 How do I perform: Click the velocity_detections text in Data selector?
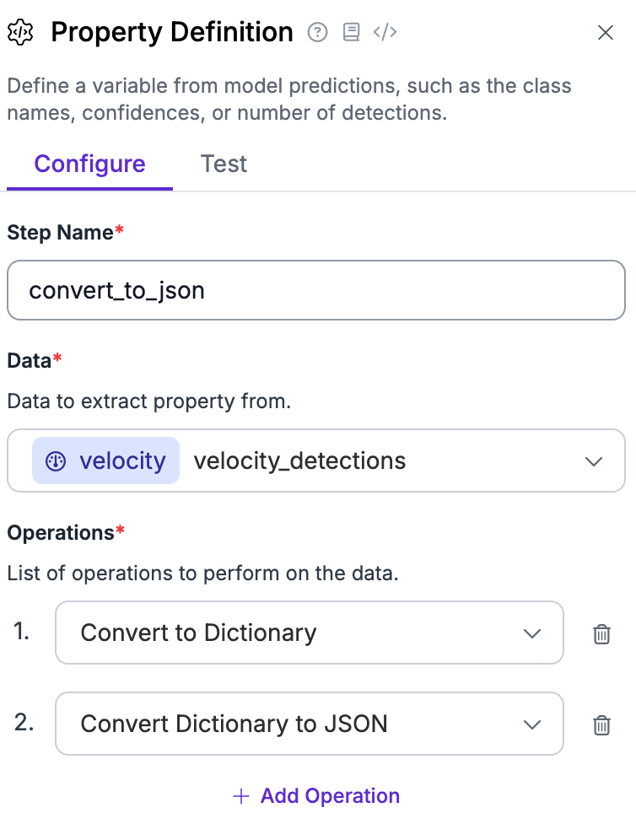click(299, 460)
